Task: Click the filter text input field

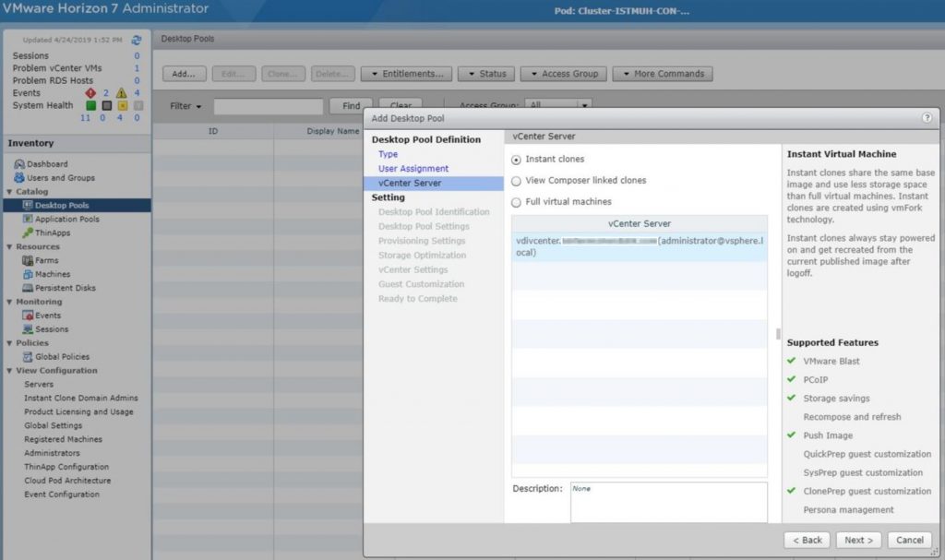Action: pyautogui.click(x=269, y=107)
